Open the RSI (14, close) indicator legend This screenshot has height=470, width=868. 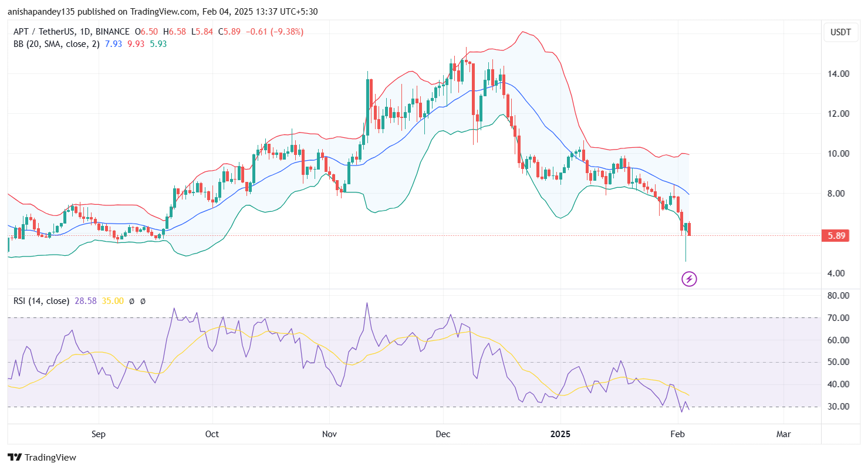[40, 301]
